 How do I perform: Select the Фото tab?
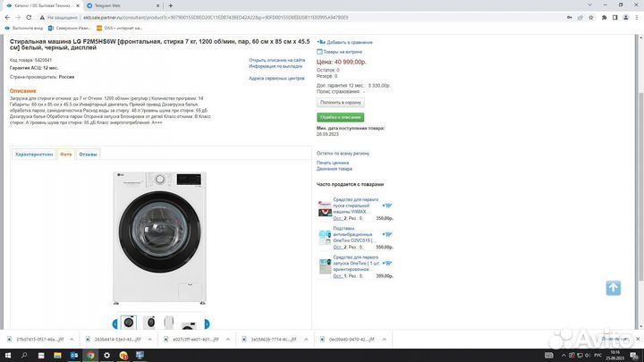coord(65,155)
